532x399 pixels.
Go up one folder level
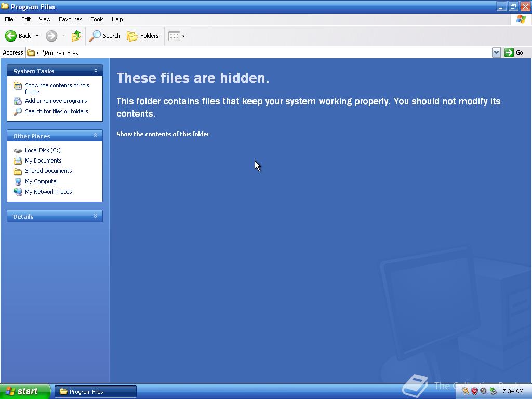click(x=76, y=36)
